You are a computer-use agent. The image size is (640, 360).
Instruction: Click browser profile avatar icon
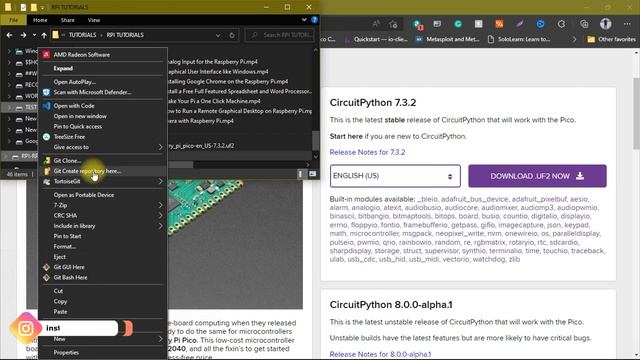(x=605, y=24)
